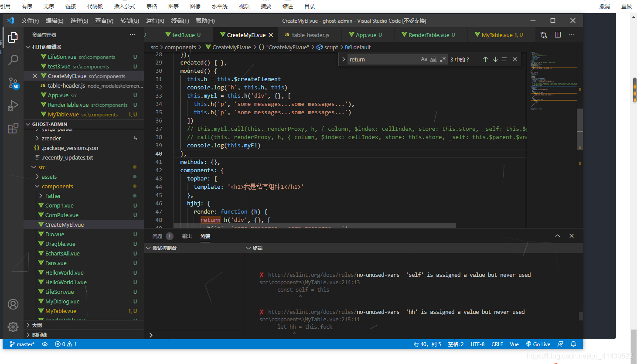637x364 pixels.
Task: Open the Search view in activity bar
Action: (13, 60)
